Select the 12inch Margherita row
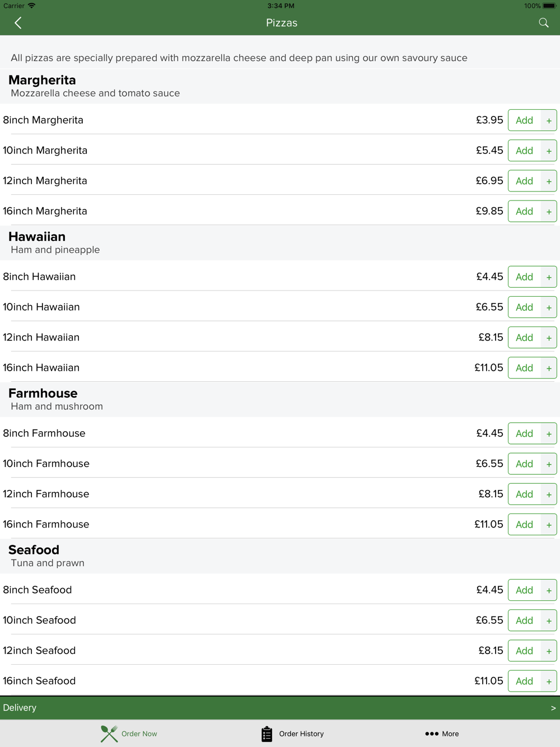 (280, 180)
